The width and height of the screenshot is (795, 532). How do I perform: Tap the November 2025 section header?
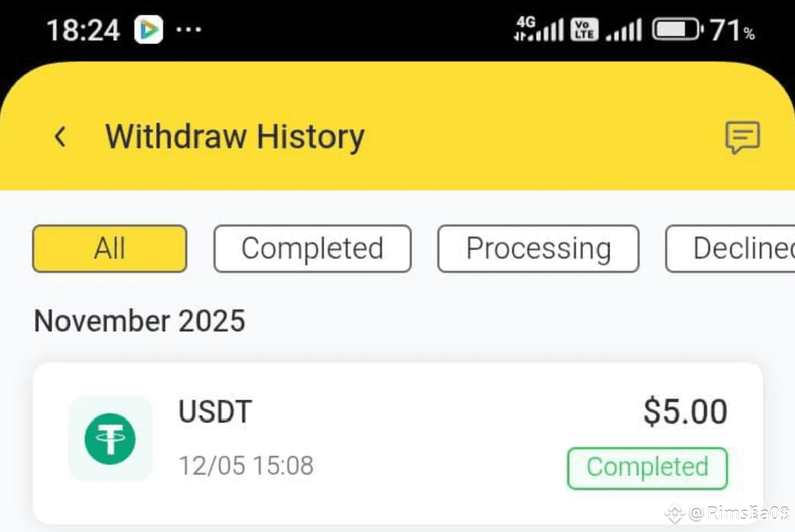(x=139, y=322)
